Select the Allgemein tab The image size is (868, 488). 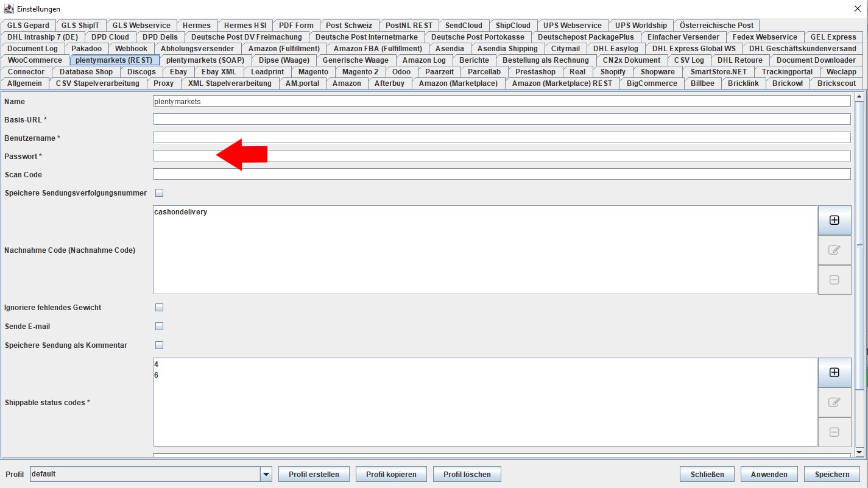click(x=25, y=83)
